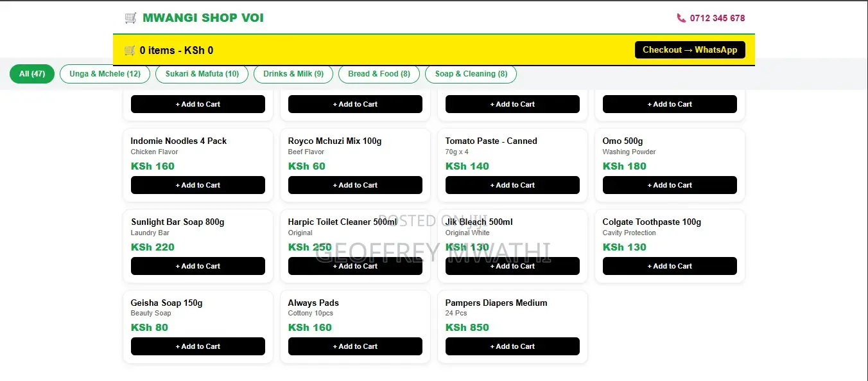
Task: Click the 'Beef Flavor' description
Action: point(306,152)
